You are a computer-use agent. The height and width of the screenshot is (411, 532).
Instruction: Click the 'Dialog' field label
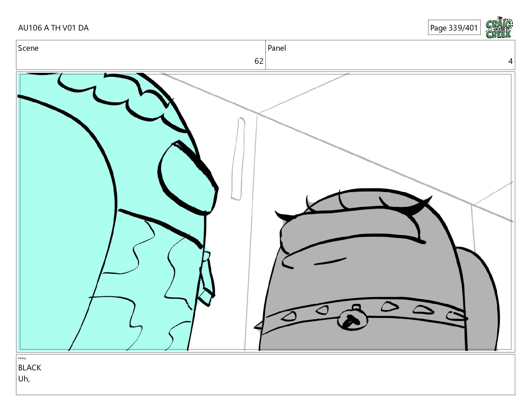(22, 358)
